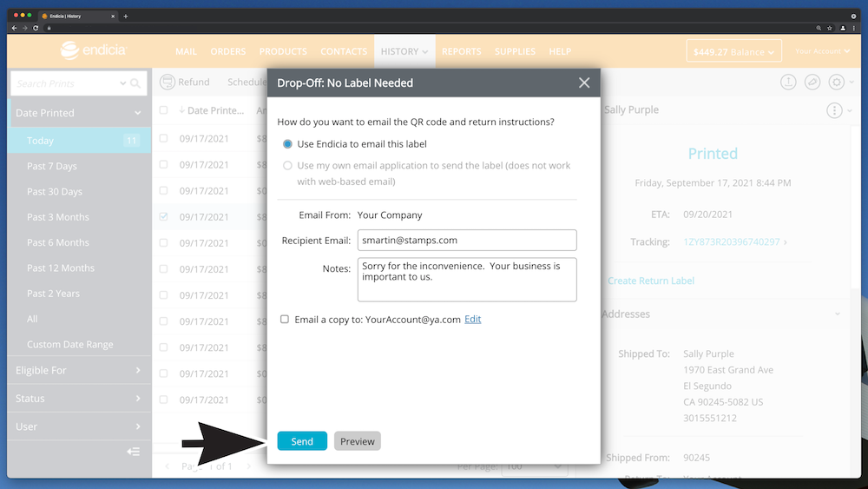Check the 'Email a copy to' checkbox
This screenshot has width=868, height=489.
point(285,320)
